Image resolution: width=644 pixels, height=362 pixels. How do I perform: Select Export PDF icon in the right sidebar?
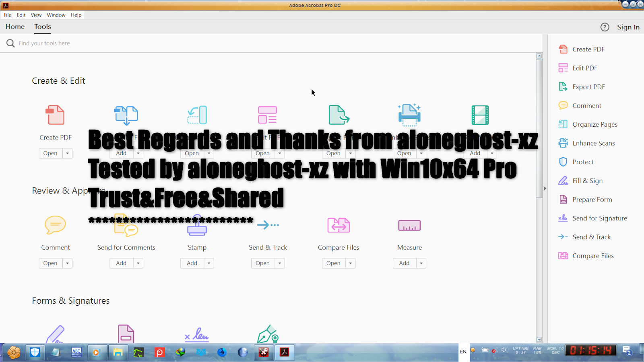click(x=563, y=86)
